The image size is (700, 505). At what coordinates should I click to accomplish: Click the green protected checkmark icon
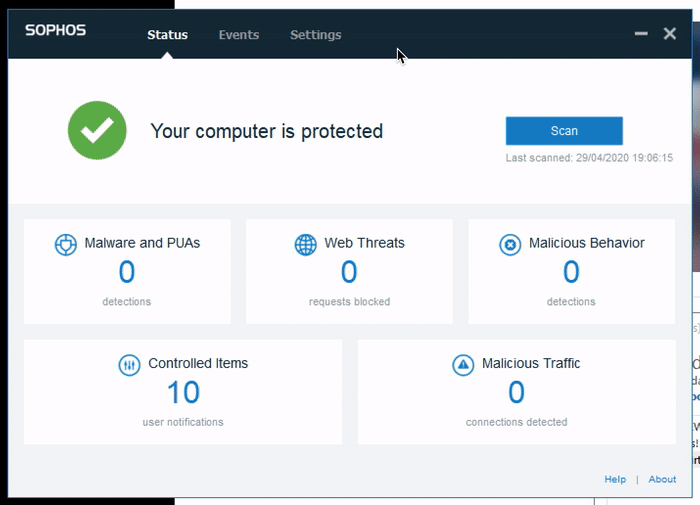coord(97,130)
